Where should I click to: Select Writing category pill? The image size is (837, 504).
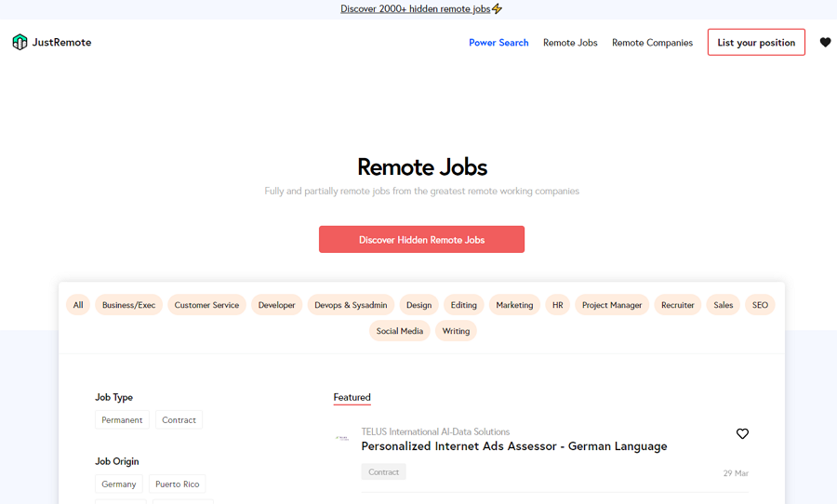456,331
